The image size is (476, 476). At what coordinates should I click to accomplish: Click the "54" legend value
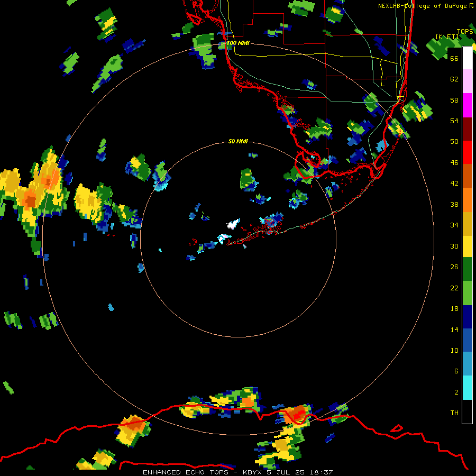pyautogui.click(x=454, y=121)
